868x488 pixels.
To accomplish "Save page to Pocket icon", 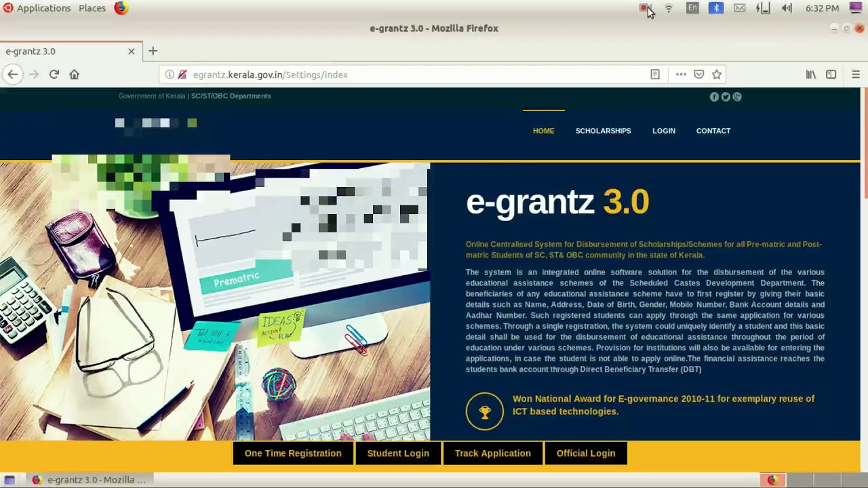I will (699, 75).
